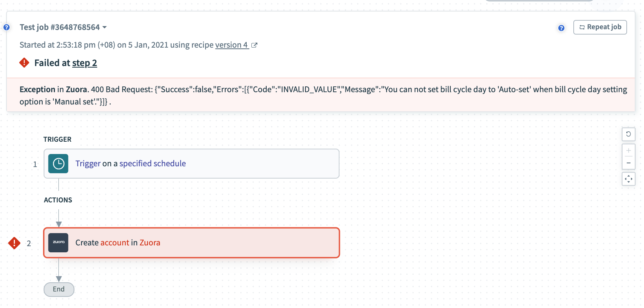Open the Zuora link in step 2
The image size is (644, 308).
coord(150,242)
